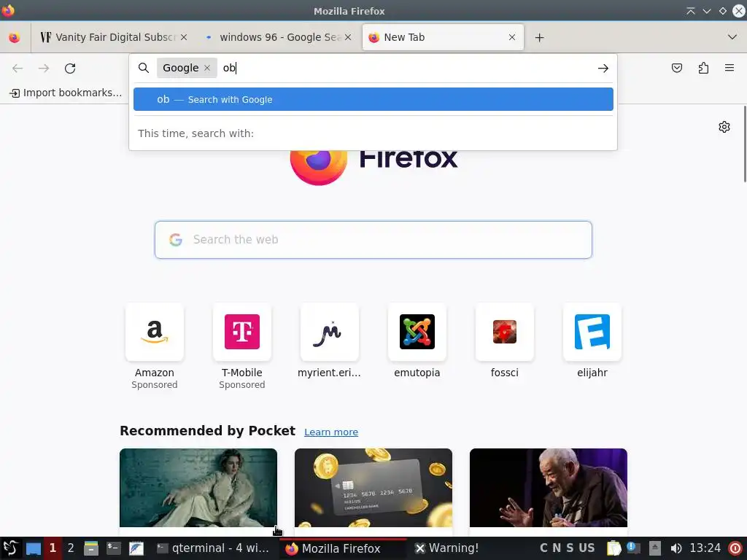Shade the window using title bar up arrow
The width and height of the screenshot is (747, 560).
690,11
